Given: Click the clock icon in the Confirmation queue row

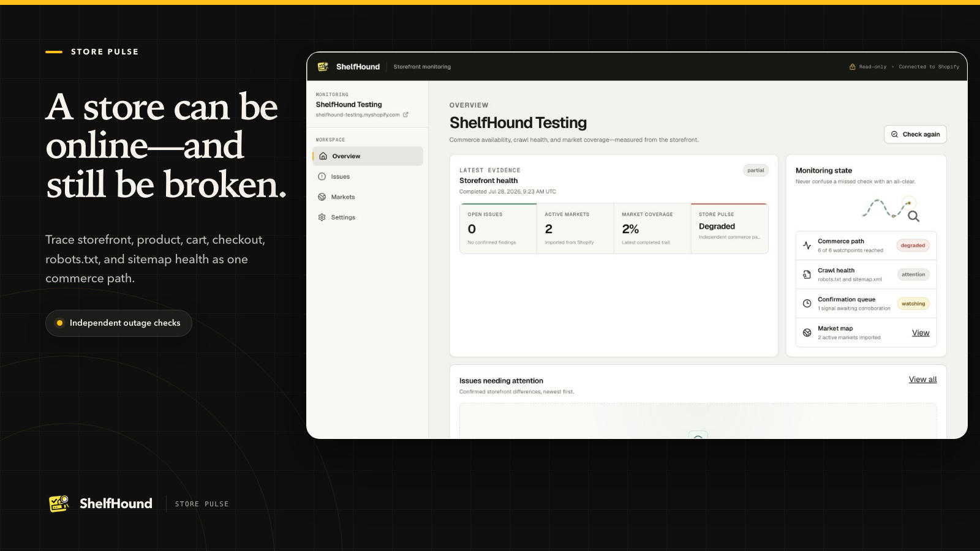Looking at the screenshot, I should click(x=807, y=304).
